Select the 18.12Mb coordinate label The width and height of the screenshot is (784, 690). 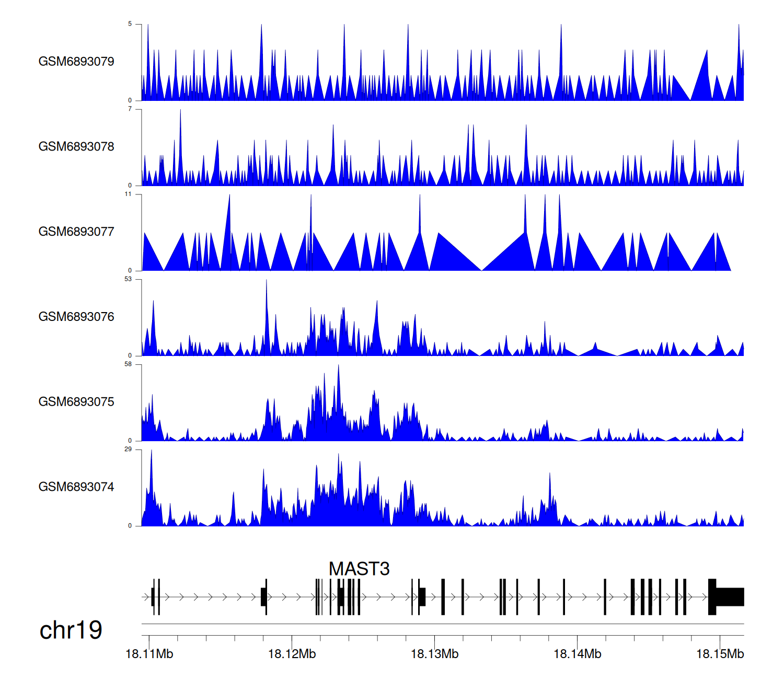[292, 654]
